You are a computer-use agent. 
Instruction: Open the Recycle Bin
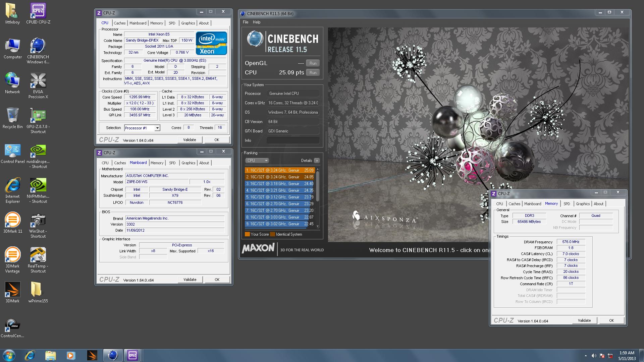pyautogui.click(x=12, y=118)
